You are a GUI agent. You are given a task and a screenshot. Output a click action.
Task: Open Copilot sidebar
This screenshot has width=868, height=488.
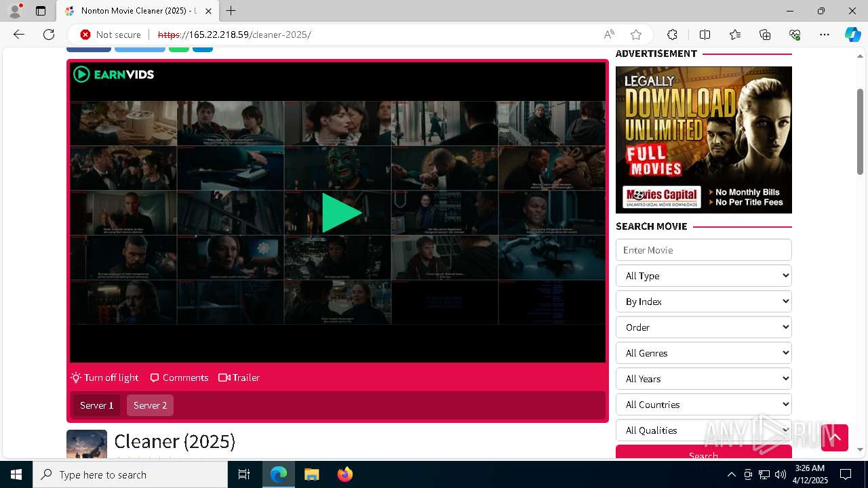(x=852, y=35)
